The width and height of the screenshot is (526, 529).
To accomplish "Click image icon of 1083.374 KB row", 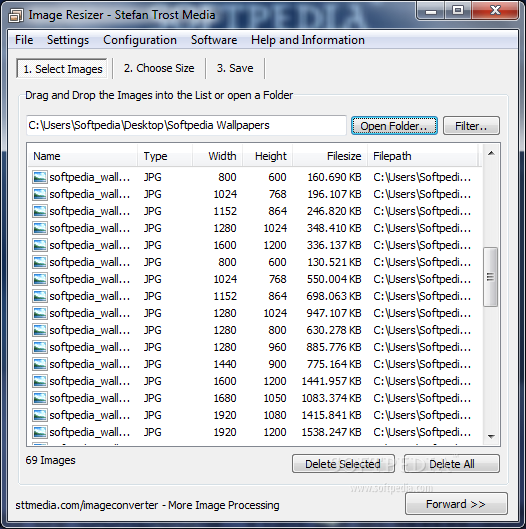I will pyautogui.click(x=39, y=398).
